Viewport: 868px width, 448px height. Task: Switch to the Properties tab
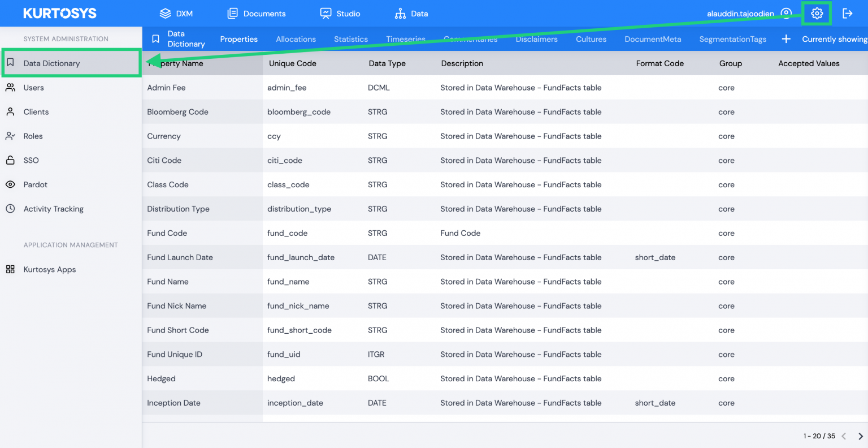[x=239, y=39]
